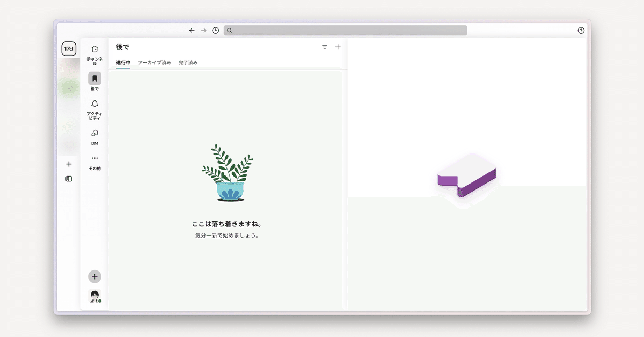Open 後で bookmark in sidebar

tap(94, 82)
